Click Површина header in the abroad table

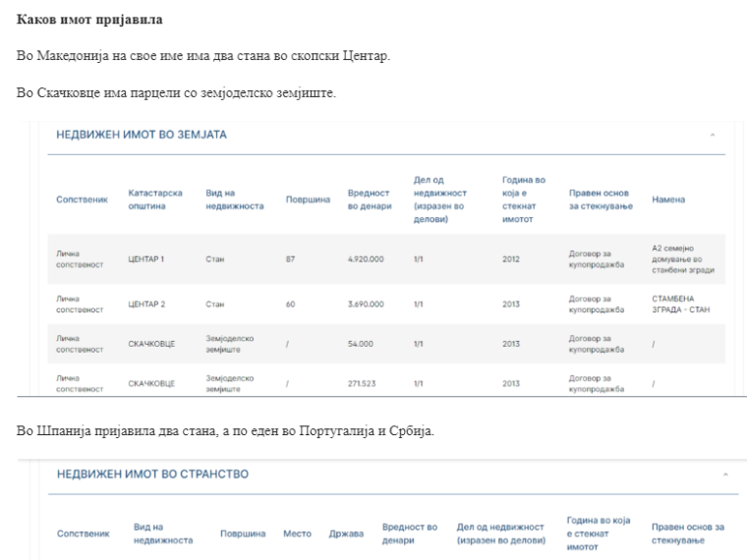[243, 533]
